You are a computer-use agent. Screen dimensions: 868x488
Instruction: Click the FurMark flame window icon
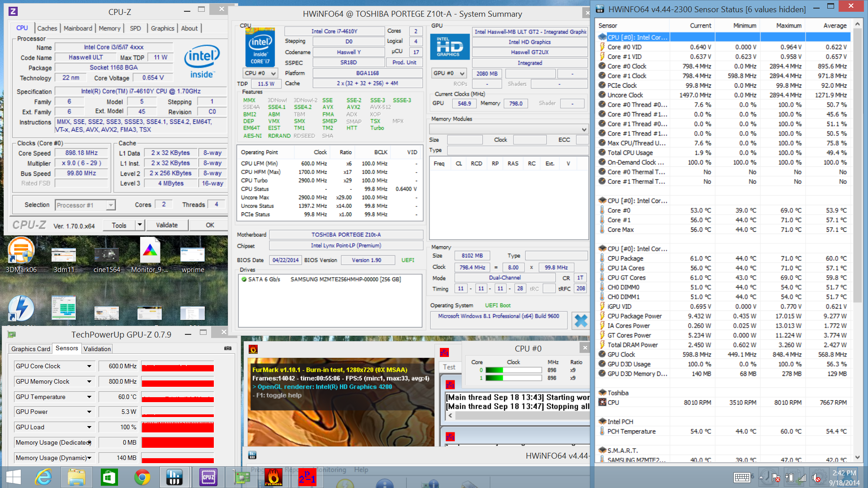[253, 349]
